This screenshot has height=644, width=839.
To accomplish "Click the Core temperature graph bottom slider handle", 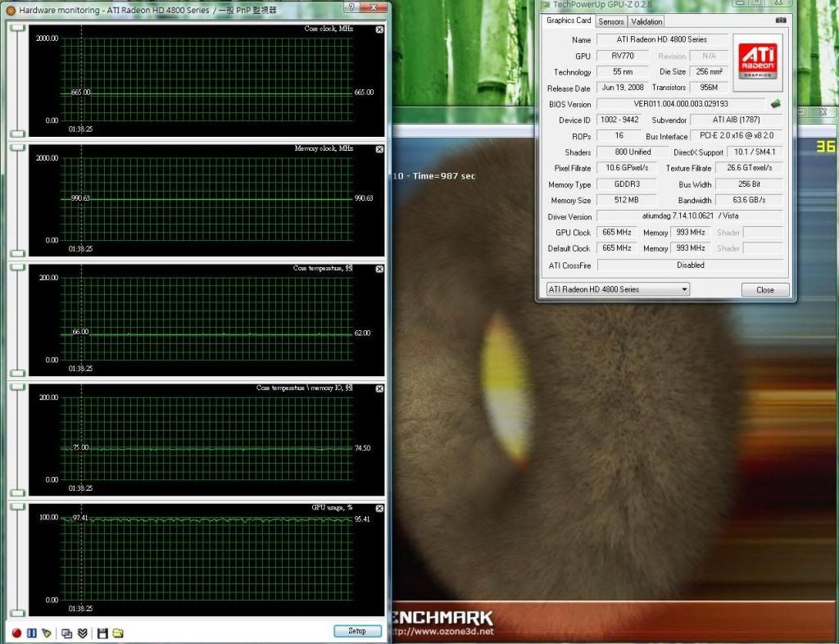I will pos(18,374).
